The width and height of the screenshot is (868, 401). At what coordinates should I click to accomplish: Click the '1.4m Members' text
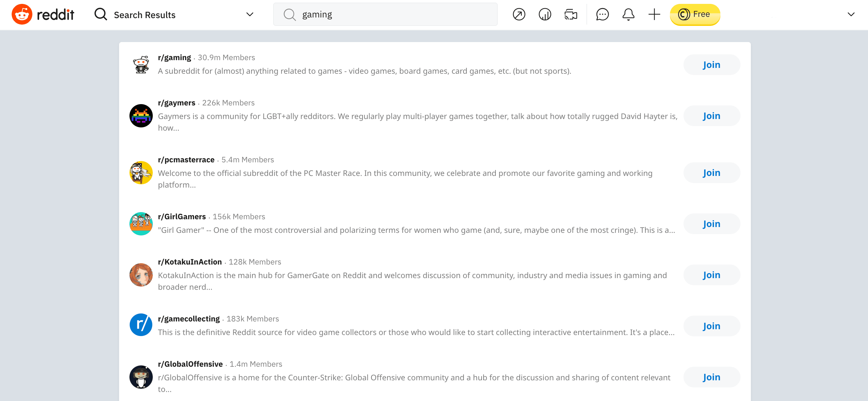click(x=256, y=364)
